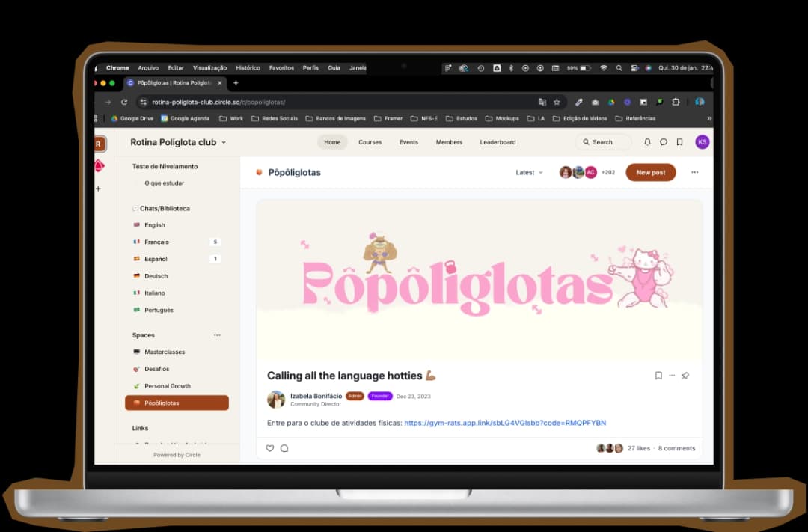Image resolution: width=808 pixels, height=532 pixels.
Task: Switch to the R community icon
Action: coord(100,144)
